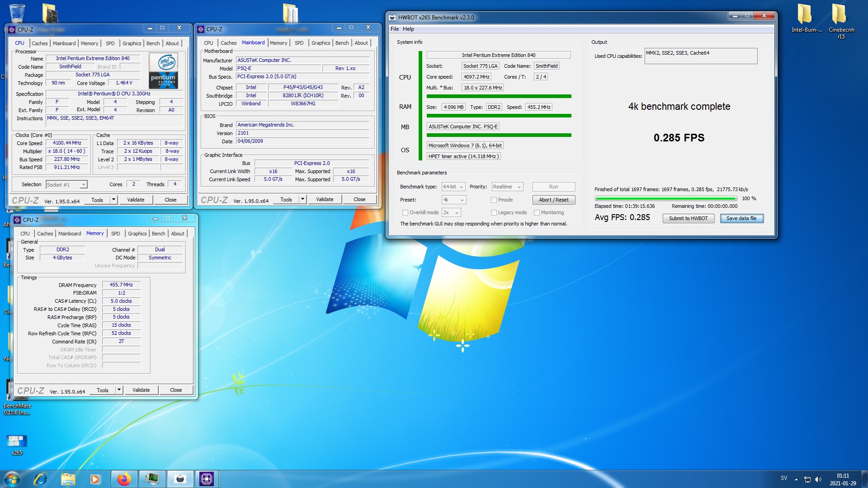
Task: Open Graphics tab in the CPU-Z CPU window
Action: 132,43
